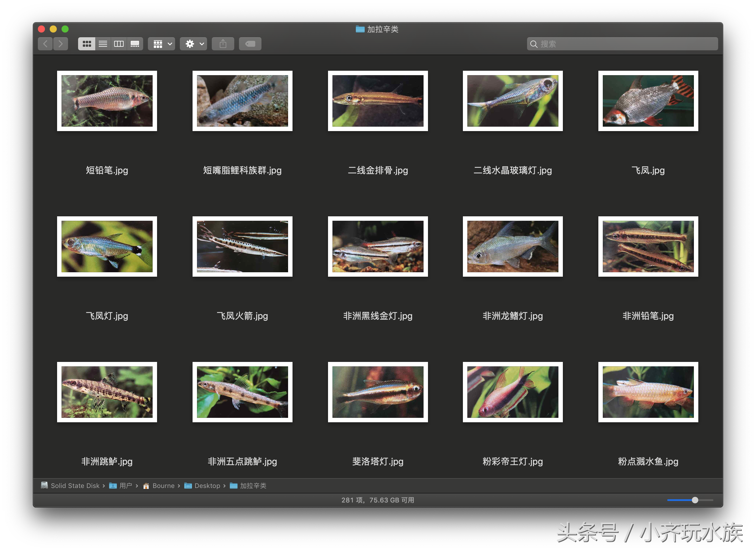This screenshot has height=551, width=756.
Task: Click the Share toolbar button
Action: coord(223,44)
